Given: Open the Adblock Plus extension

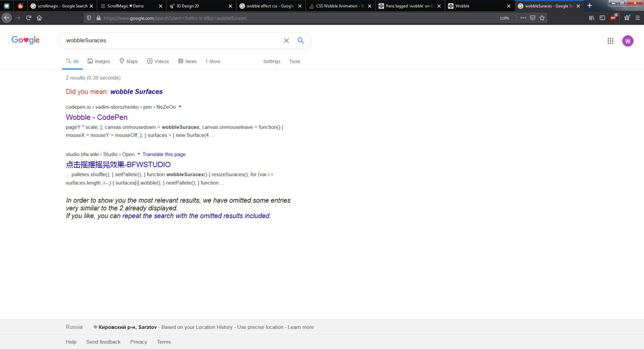Looking at the screenshot, I should 614,17.
